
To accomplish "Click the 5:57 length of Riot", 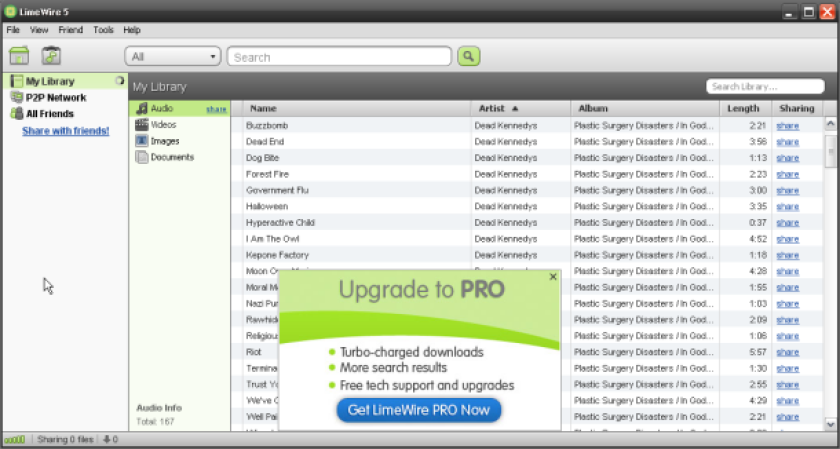I will point(759,352).
